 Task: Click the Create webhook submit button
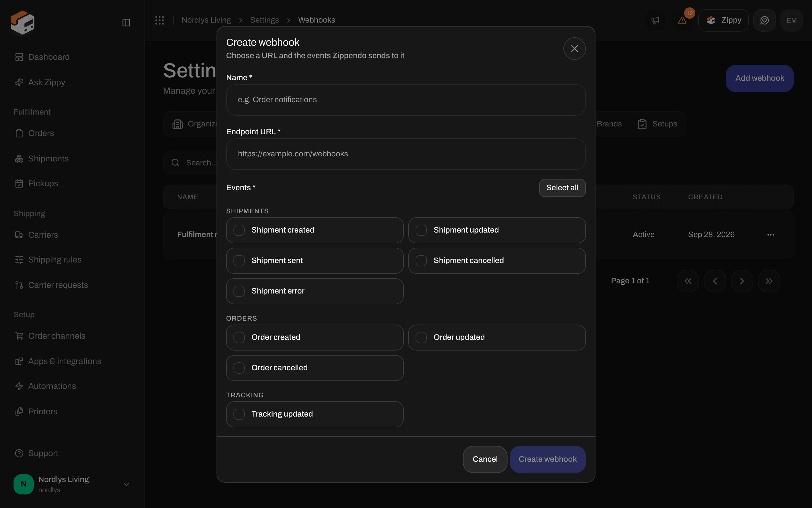tap(547, 459)
